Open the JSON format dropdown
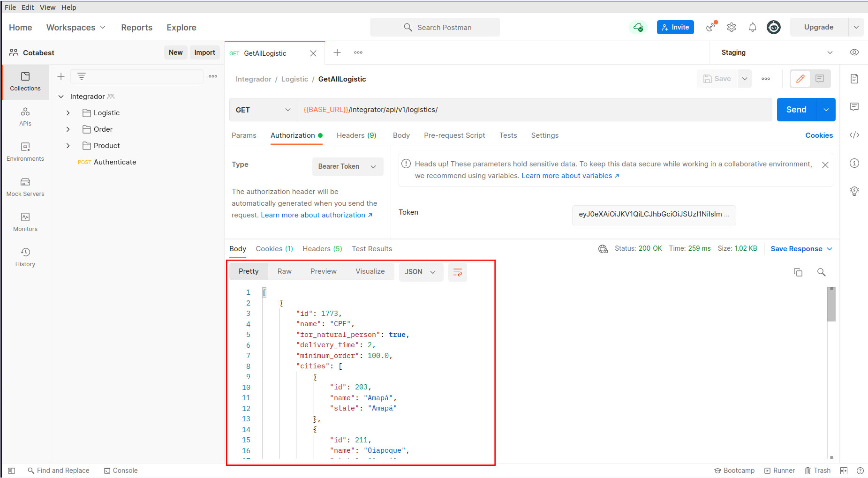Image resolution: width=868 pixels, height=478 pixels. 421,272
